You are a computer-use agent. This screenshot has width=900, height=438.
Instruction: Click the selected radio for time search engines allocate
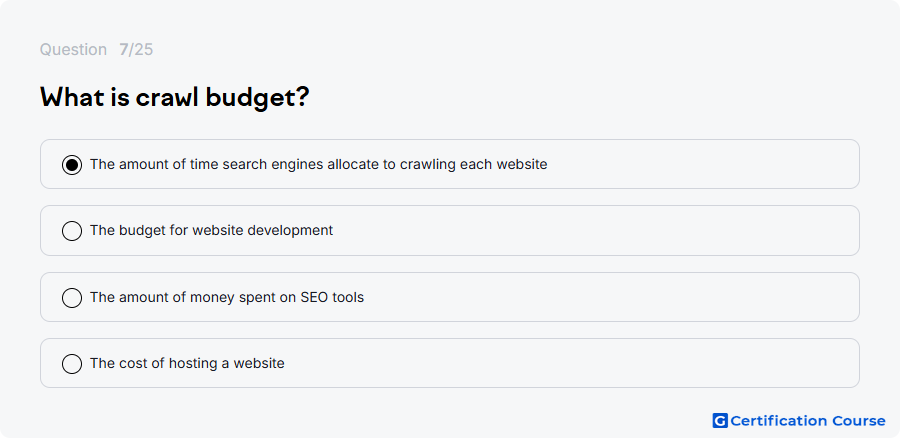point(72,165)
